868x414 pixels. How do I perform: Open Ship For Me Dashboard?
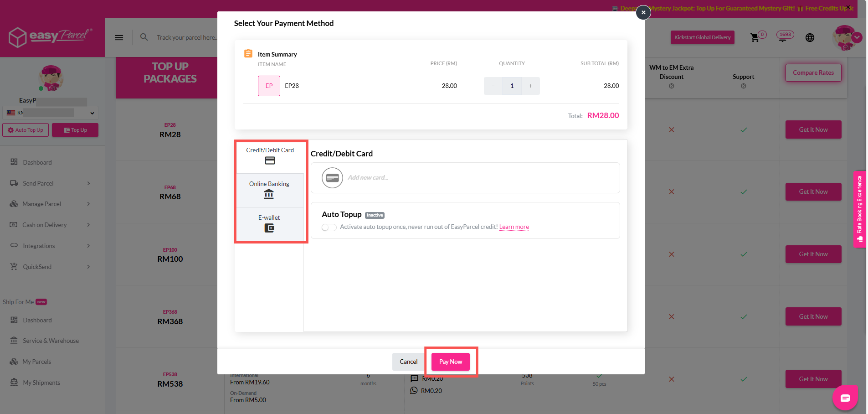[37, 320]
